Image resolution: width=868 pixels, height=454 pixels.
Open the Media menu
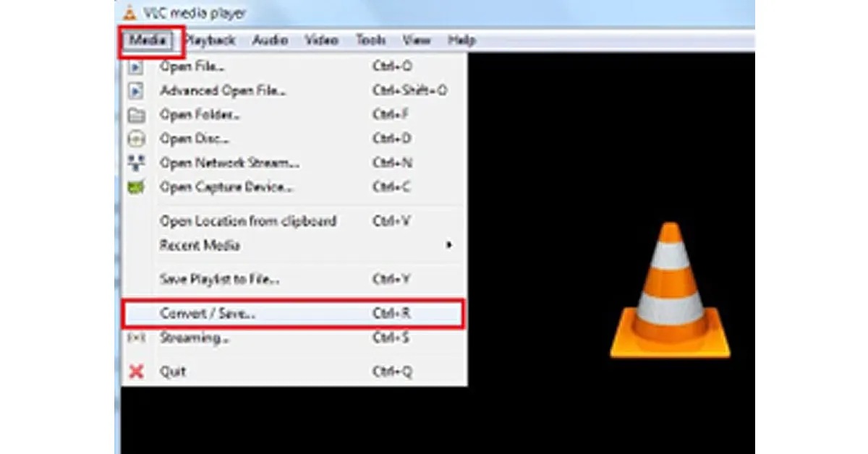148,40
